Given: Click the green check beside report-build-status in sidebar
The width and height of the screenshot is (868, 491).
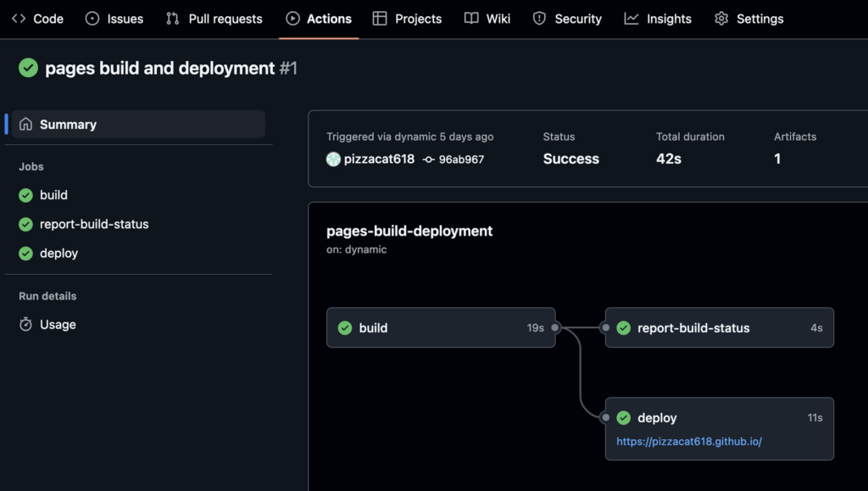Looking at the screenshot, I should (25, 224).
